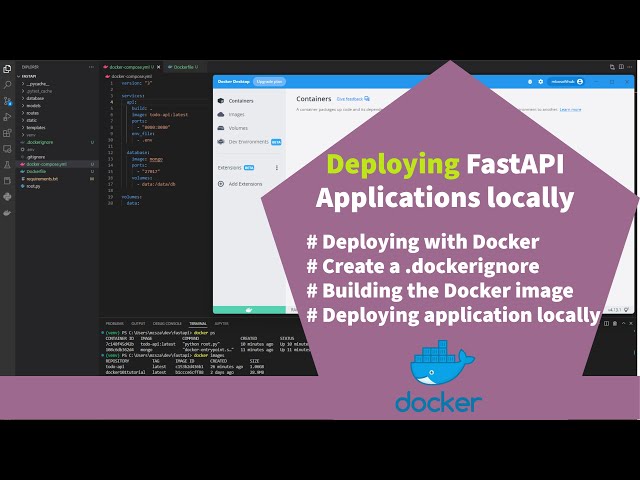Screen dimensions: 640x480
Task: Open Docker Desktop troubleshoot bug icon
Action: coord(530,82)
